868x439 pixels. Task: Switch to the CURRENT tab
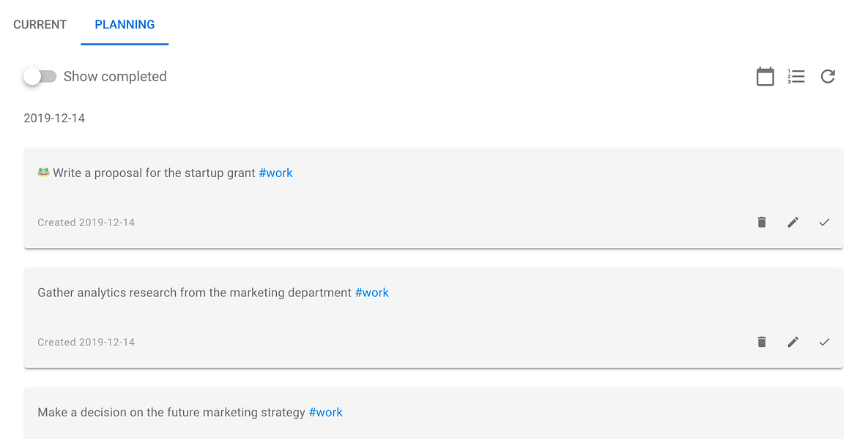40,24
